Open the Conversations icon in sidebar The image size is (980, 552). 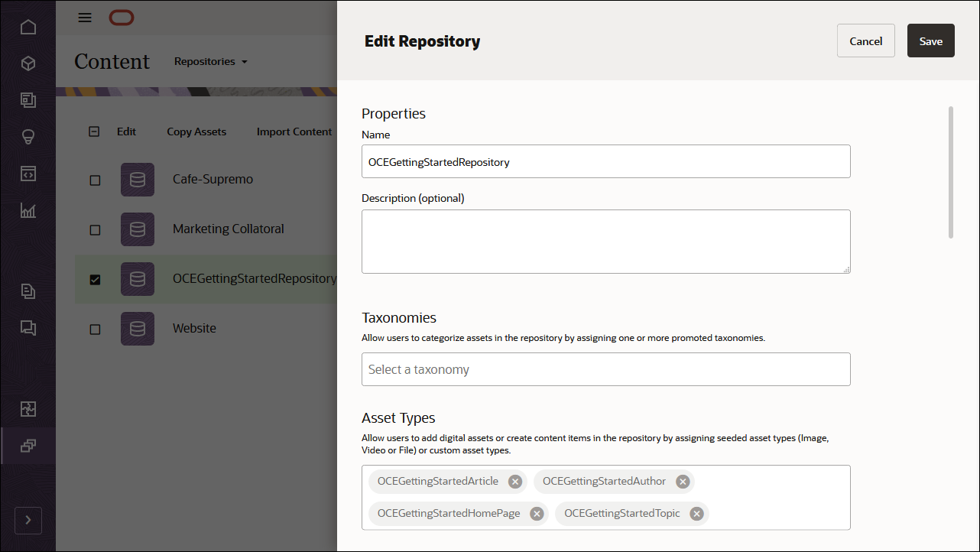28,328
